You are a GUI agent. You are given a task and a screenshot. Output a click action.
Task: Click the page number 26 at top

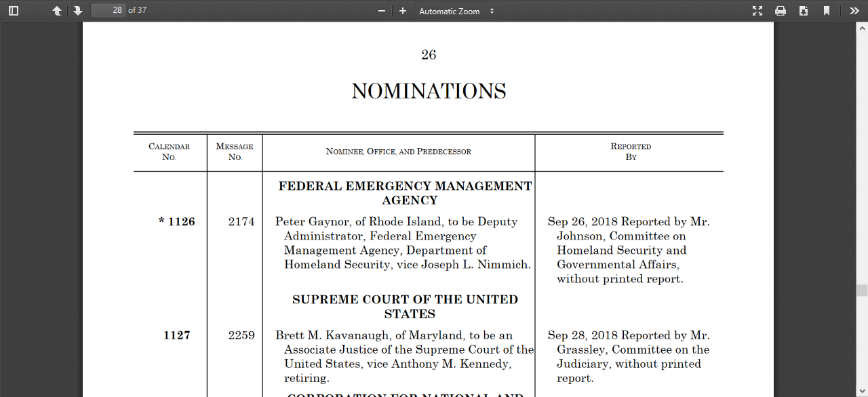pos(429,55)
